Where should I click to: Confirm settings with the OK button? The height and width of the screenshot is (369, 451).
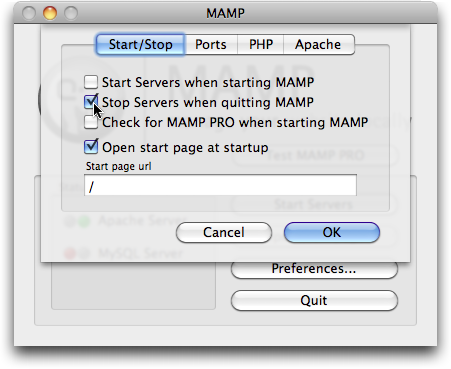332,232
